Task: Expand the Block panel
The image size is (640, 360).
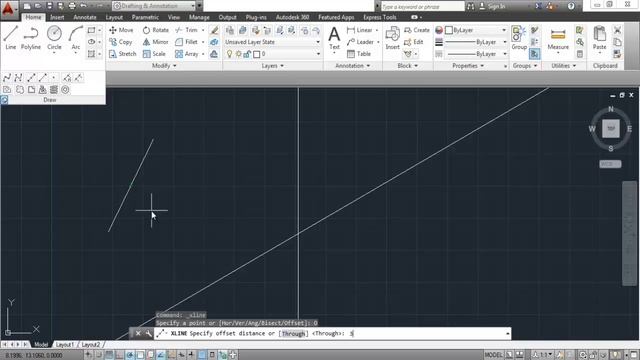Action: (408, 66)
